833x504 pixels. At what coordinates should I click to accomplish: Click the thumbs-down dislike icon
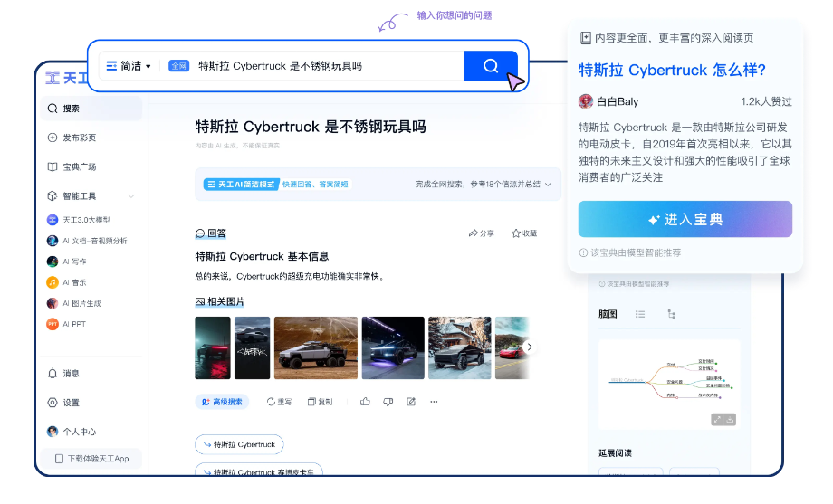388,402
